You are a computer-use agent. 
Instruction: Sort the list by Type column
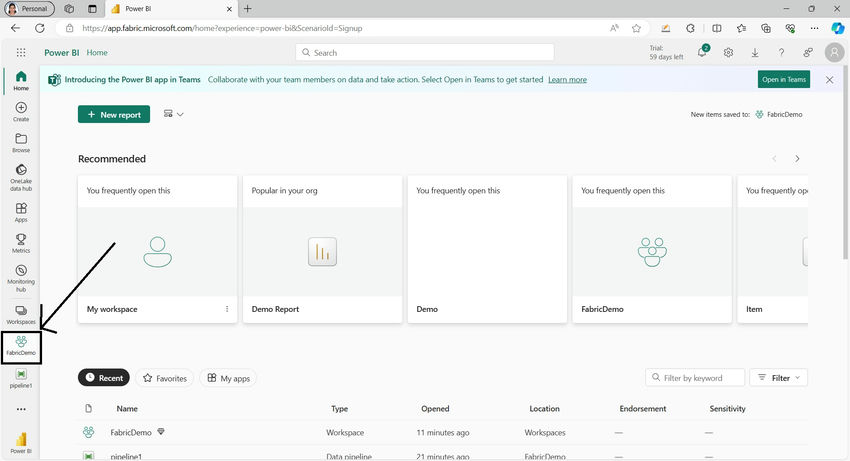point(339,408)
